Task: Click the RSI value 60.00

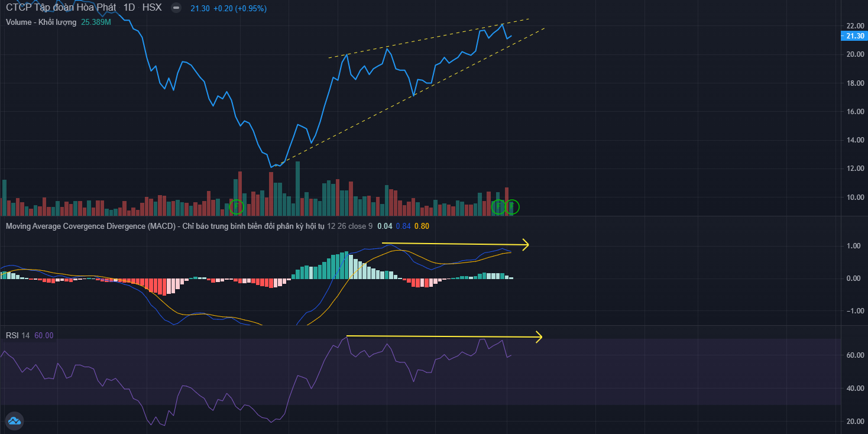Action: pyautogui.click(x=44, y=335)
